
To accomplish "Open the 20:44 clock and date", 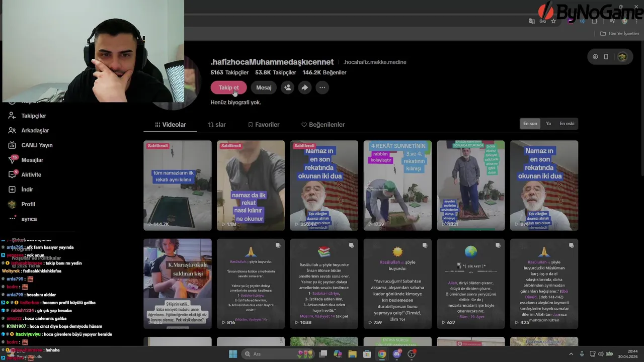I will click(628, 354).
